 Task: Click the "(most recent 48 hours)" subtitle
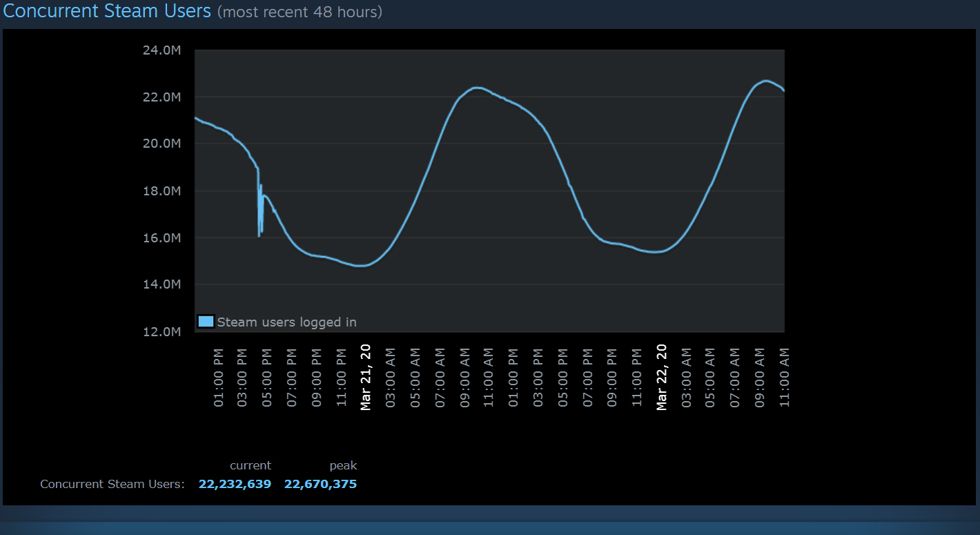pos(300,12)
